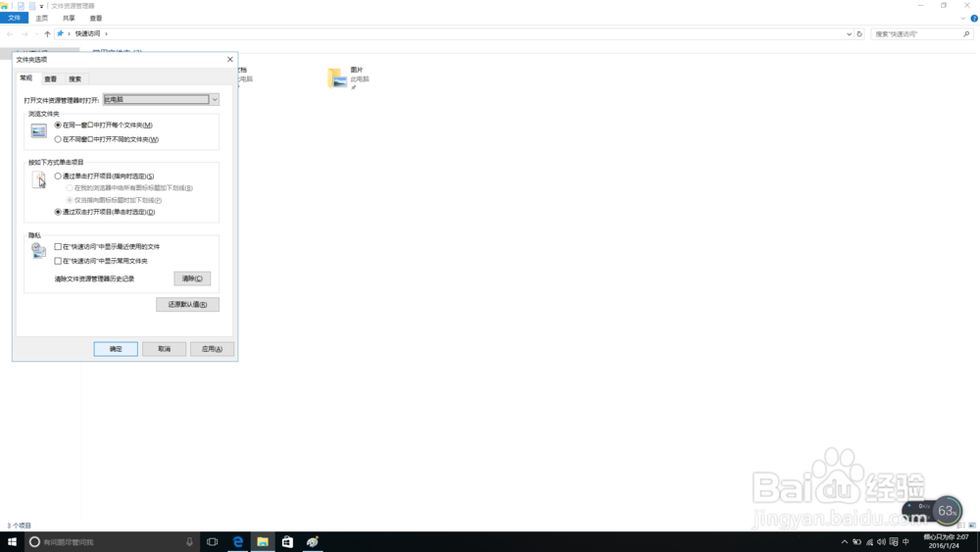Close the 文件夹选项 dialog
Screen dimensions: 980x552
(230, 60)
